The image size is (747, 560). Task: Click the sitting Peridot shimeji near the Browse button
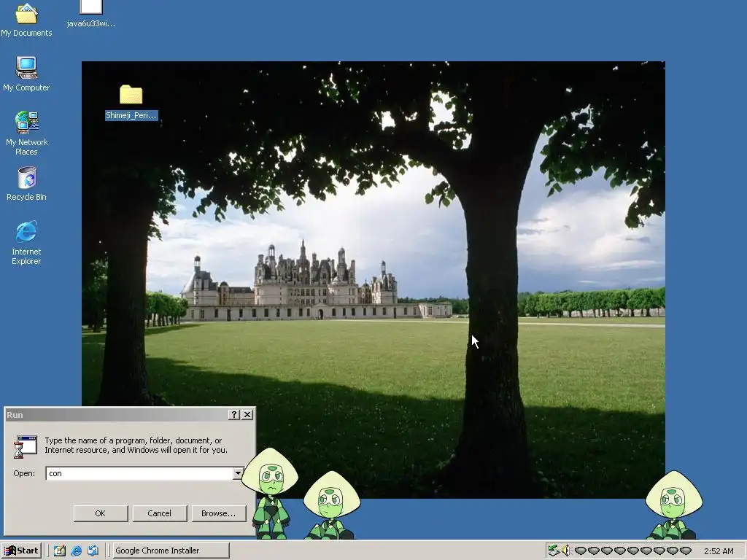point(331,505)
